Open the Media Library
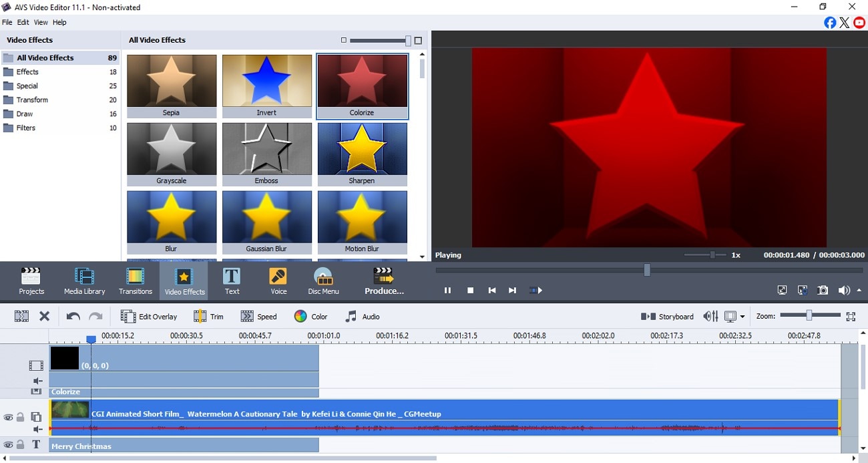Screen dimensions: 868x463 (85, 281)
